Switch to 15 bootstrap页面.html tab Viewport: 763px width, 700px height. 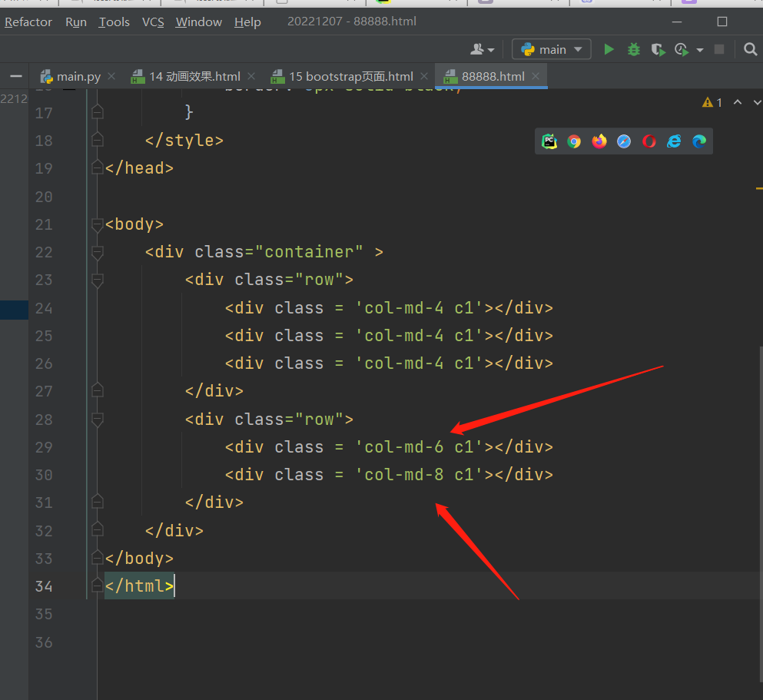pyautogui.click(x=350, y=76)
